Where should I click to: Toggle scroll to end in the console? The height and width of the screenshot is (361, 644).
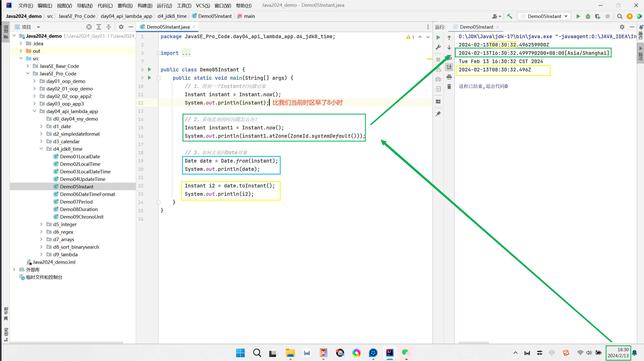449,67
